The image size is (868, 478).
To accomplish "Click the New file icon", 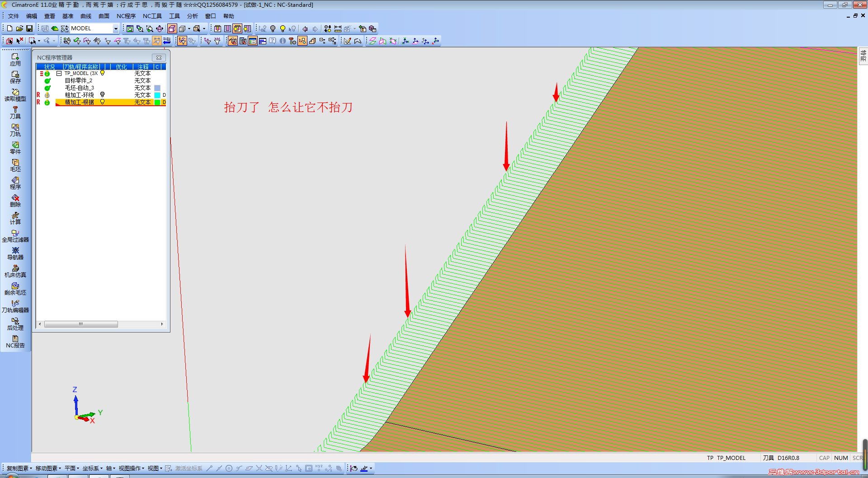I will 9,28.
